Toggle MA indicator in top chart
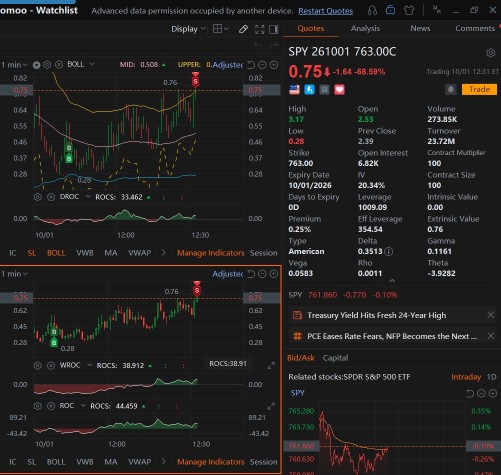The image size is (501, 475). tap(111, 253)
